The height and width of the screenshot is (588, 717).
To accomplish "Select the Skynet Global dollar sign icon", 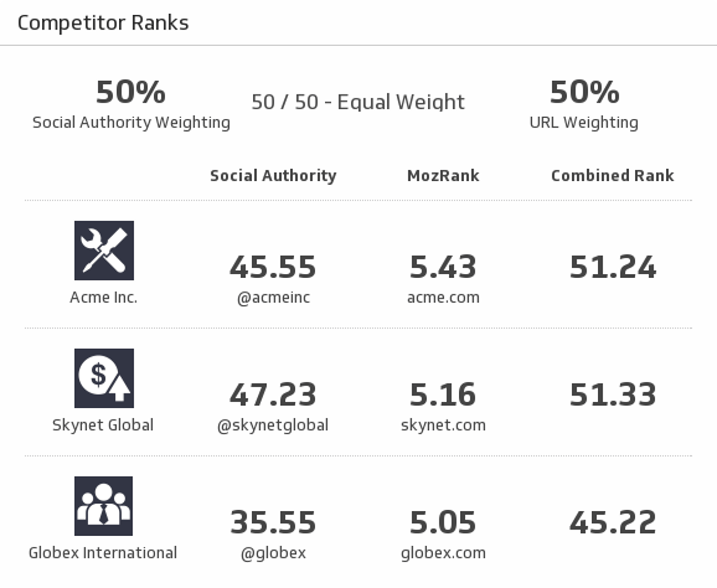I will tap(105, 378).
